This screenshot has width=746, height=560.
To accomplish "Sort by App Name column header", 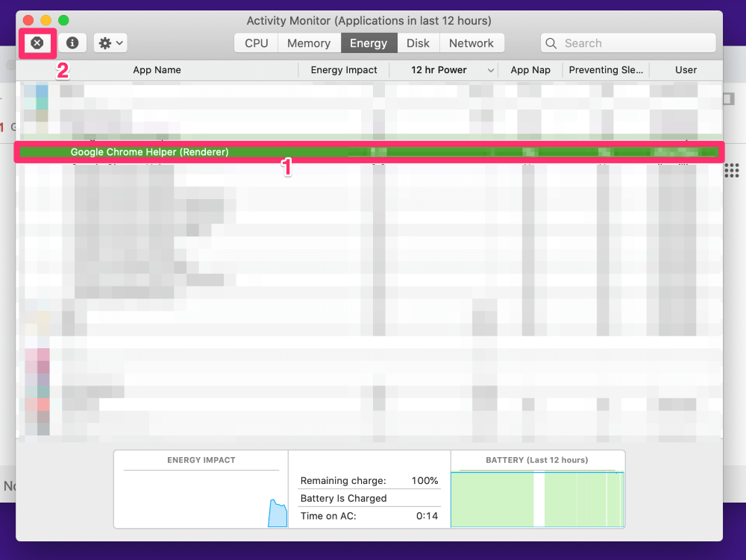I will (x=157, y=70).
